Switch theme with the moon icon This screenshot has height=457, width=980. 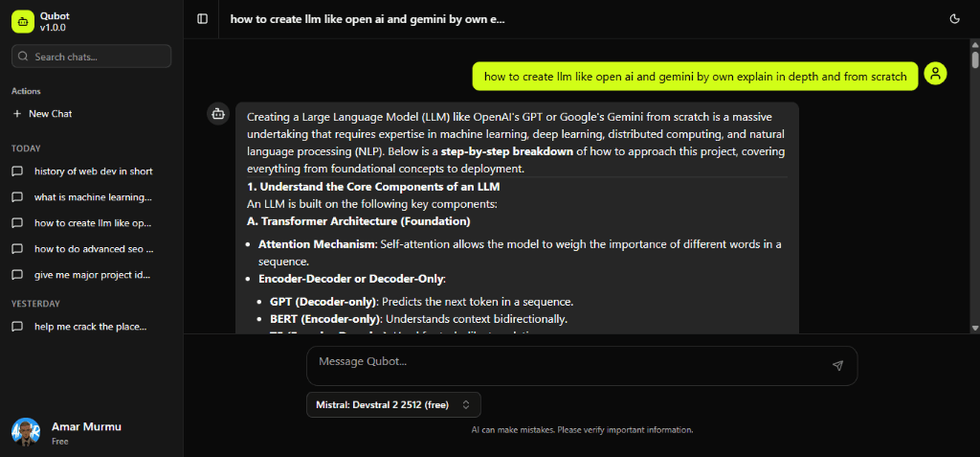[x=954, y=18]
